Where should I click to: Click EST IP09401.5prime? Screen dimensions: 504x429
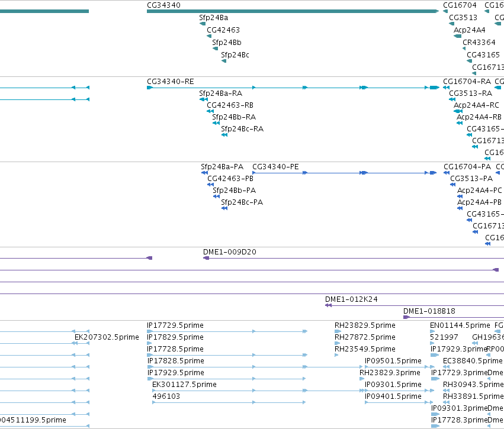[x=399, y=403]
